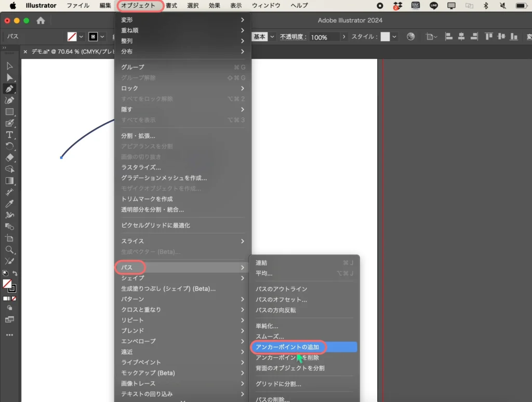This screenshot has height=402, width=532.
Task: Swap fill and stroke colors
Action: point(15,274)
